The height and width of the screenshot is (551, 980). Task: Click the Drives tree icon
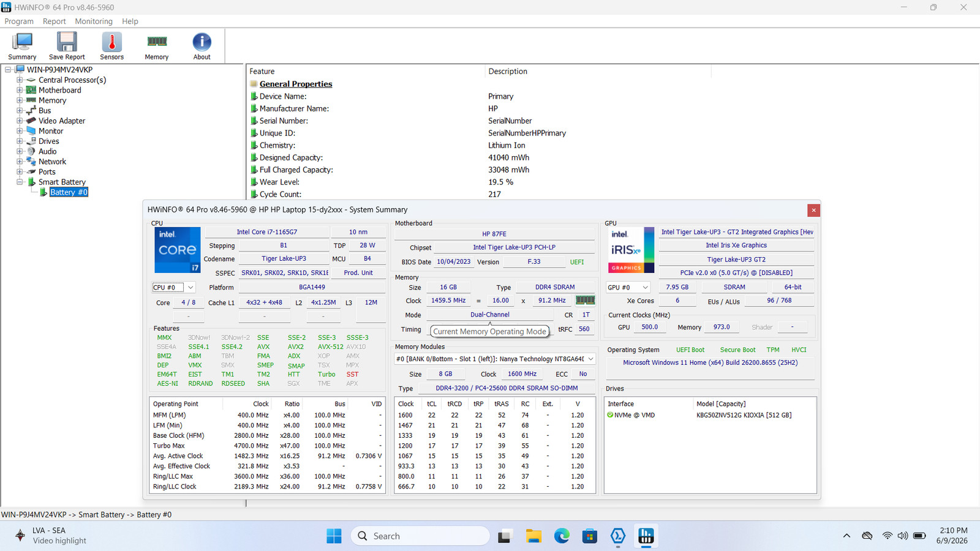coord(31,141)
